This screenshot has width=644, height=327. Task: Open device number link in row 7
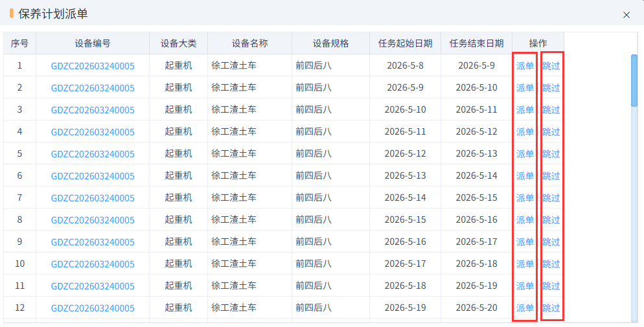(x=93, y=198)
